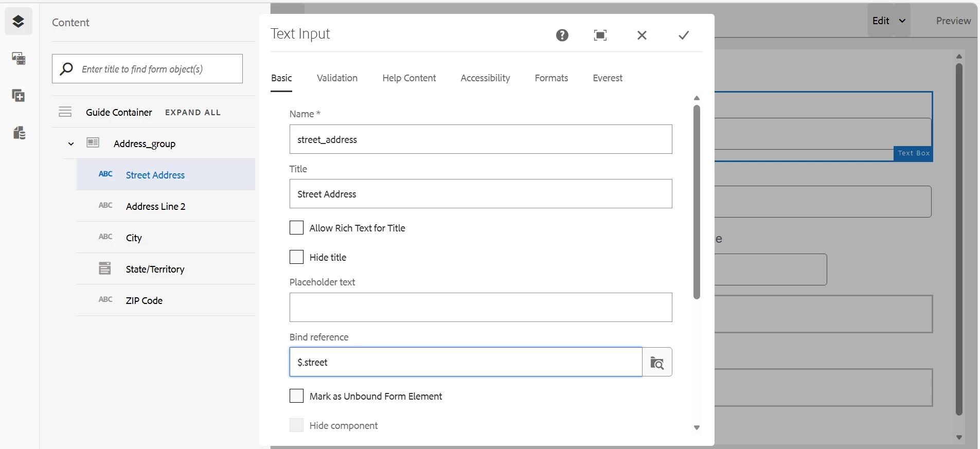This screenshot has width=980, height=449.
Task: Check the Hide title checkbox
Action: coord(296,257)
